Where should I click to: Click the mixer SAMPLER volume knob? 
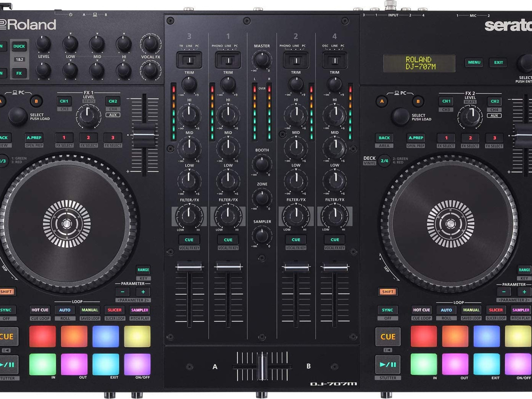pos(261,236)
